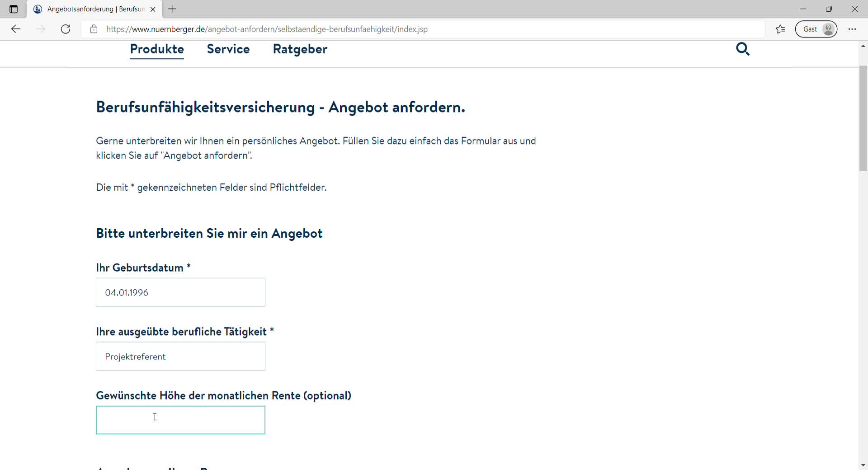Reload the page with refresh icon
Viewport: 868px width, 470px height.
66,29
